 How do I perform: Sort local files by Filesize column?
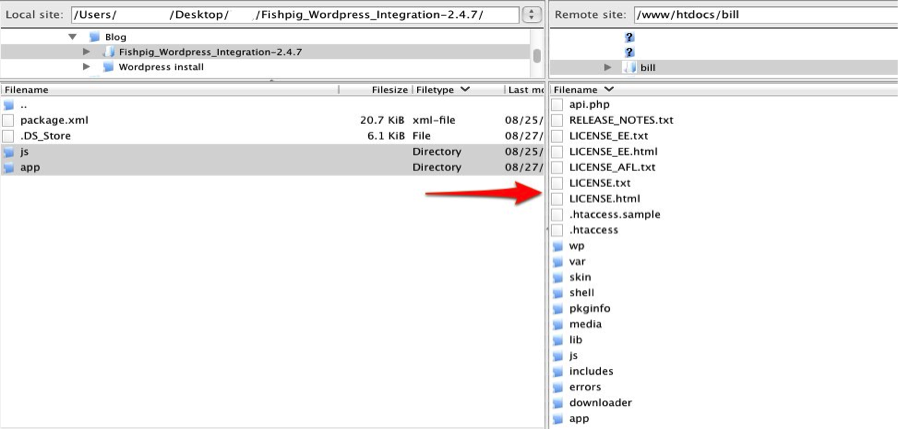(x=389, y=90)
